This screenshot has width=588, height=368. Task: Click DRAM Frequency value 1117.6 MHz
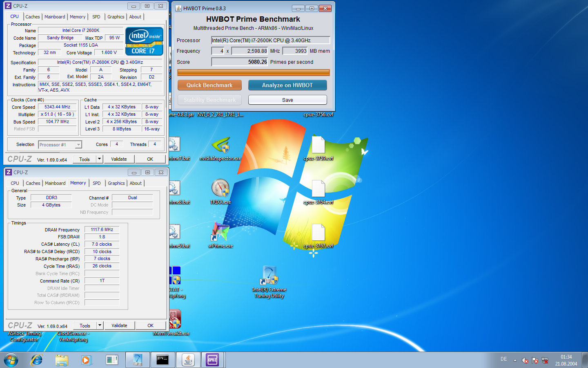tap(102, 229)
